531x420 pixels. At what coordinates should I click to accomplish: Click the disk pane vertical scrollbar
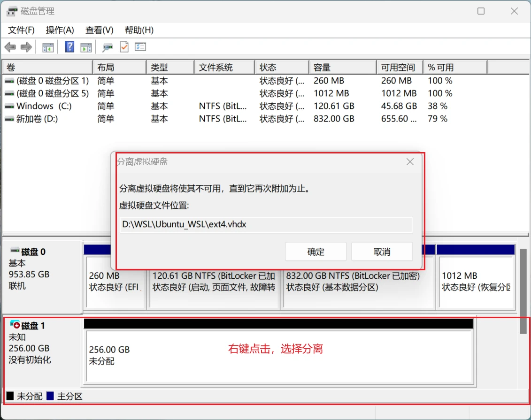coord(523,291)
